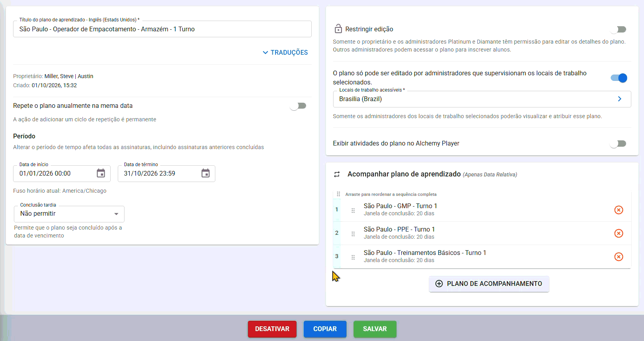The height and width of the screenshot is (341, 644).
Task: Click the drag handle for full sequence reorder
Action: [x=338, y=194]
